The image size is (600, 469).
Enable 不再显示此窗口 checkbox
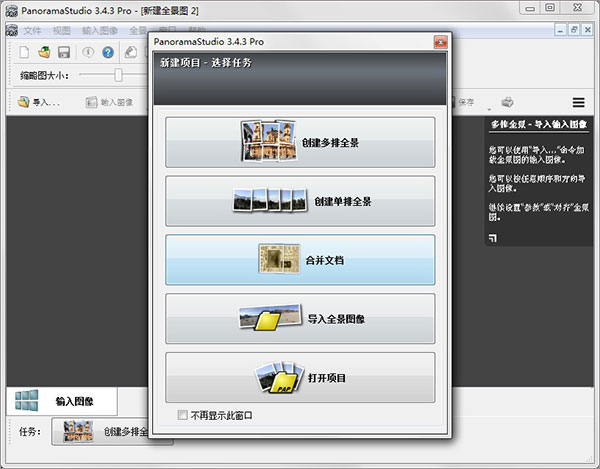click(183, 415)
